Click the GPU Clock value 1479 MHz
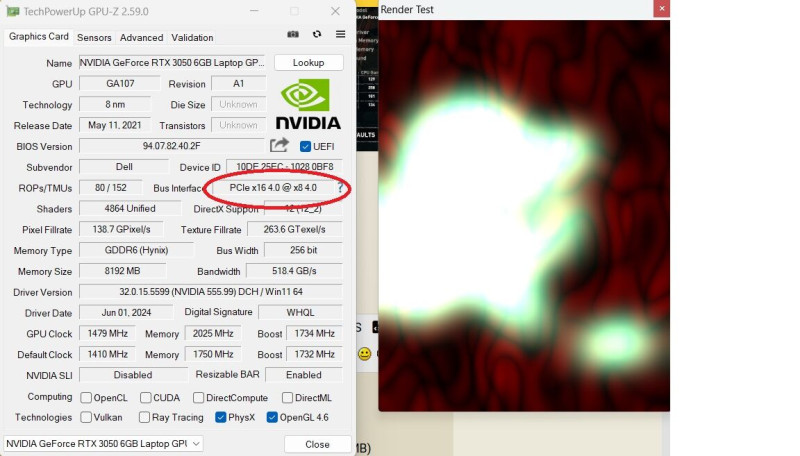 (x=107, y=334)
